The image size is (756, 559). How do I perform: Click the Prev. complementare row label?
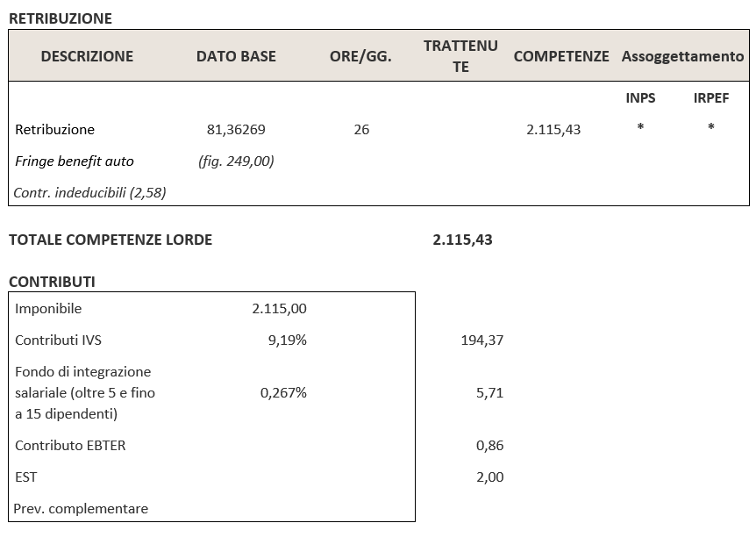pyautogui.click(x=82, y=508)
